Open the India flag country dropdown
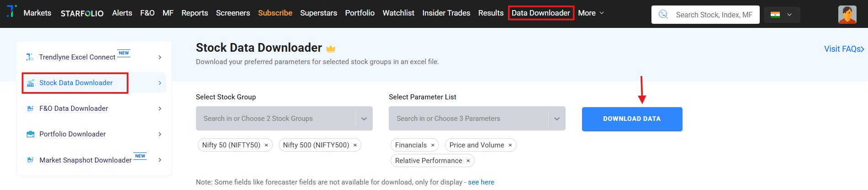The width and height of the screenshot is (868, 190). pyautogui.click(x=782, y=15)
